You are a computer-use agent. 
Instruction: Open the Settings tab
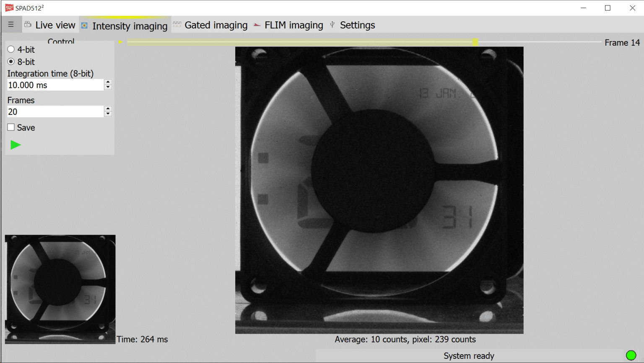coord(357,25)
